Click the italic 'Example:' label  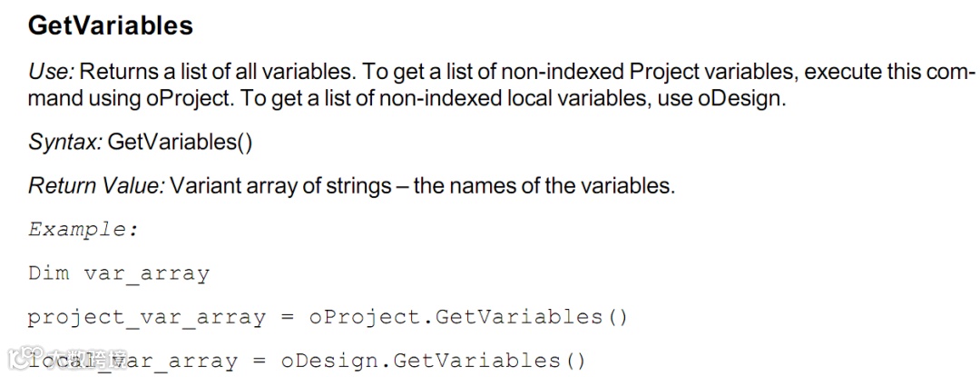tap(83, 230)
